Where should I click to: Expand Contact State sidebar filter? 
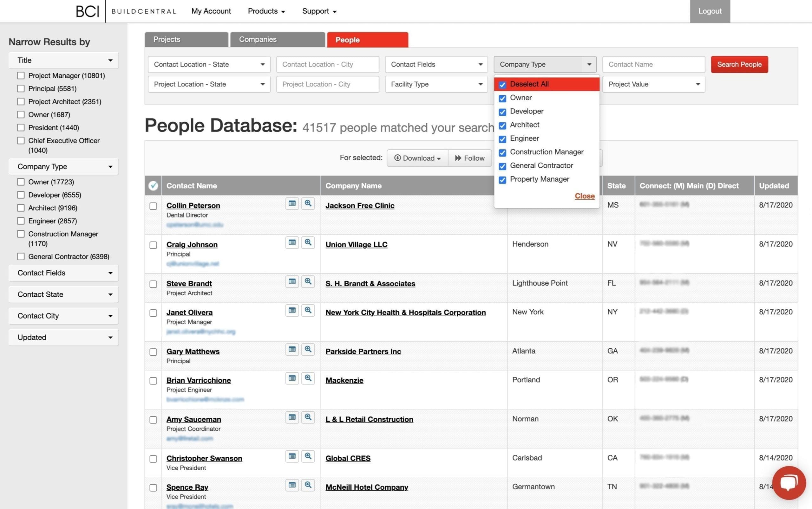coord(64,294)
